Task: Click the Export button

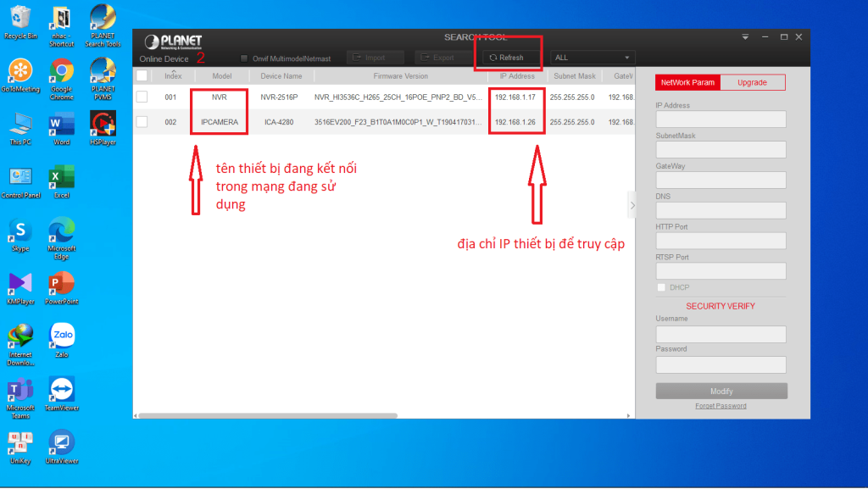Action: 442,58
